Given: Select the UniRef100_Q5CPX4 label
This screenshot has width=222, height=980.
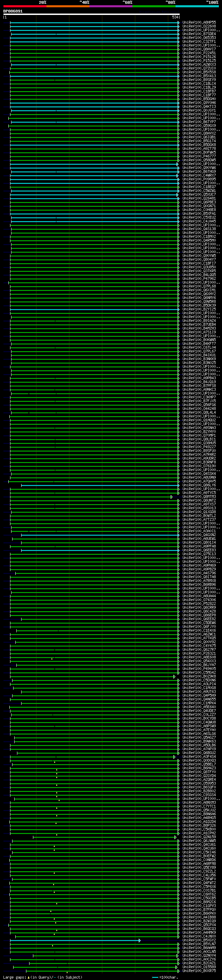Looking at the screenshot, I should click(199, 925).
